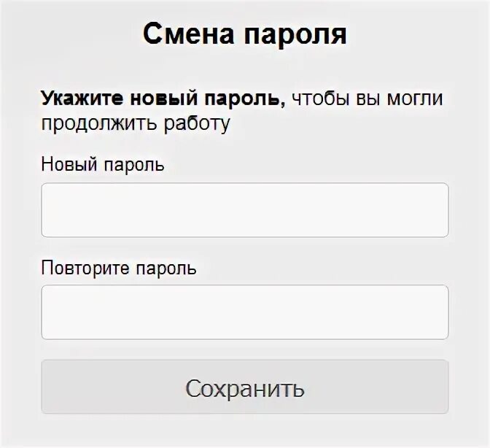Image resolution: width=490 pixels, height=448 pixels.
Task: Click the Новый пароль label text
Action: pos(103,164)
